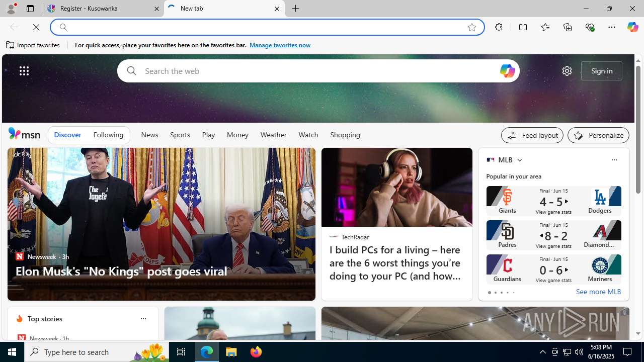Open the Money section
Screen dimensions: 644x362
237,135
